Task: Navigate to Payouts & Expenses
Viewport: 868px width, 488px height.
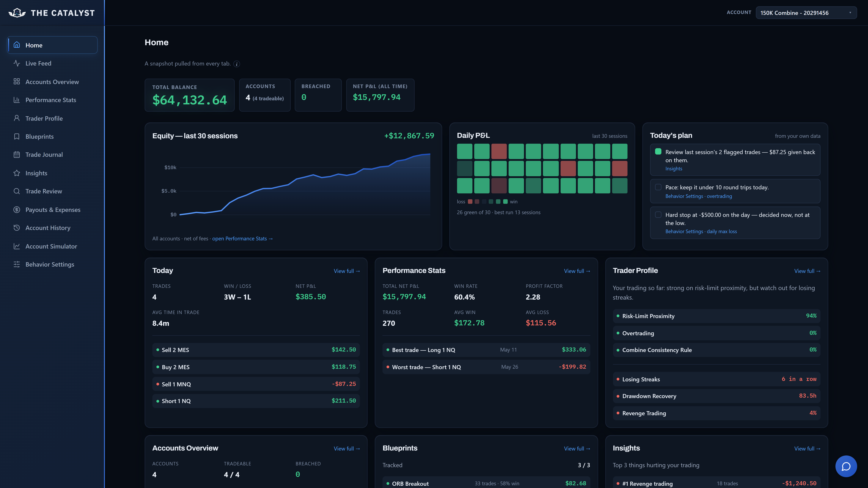Action: point(52,210)
